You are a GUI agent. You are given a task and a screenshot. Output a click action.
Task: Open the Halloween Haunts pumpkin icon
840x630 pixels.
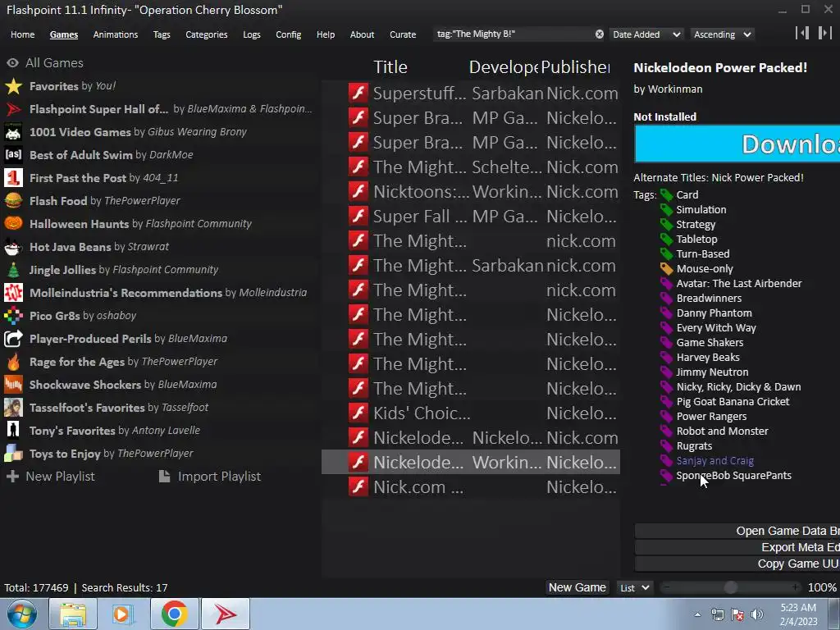click(x=13, y=224)
